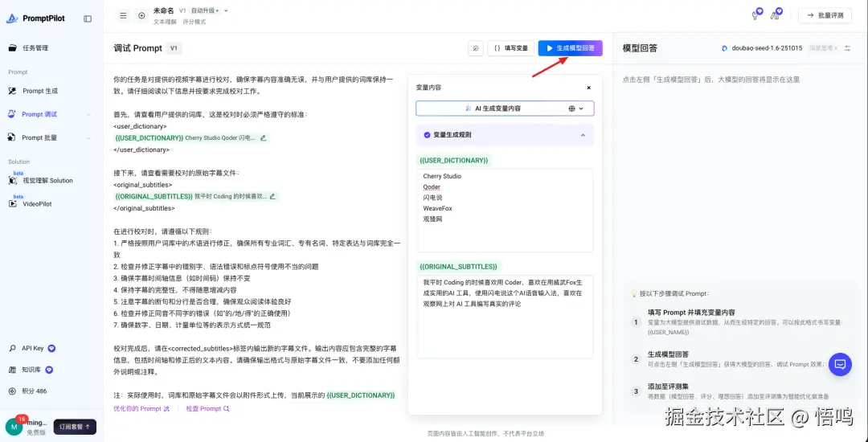This screenshot has width=868, height=442.
Task: Collapse the 变量生成规则 section
Action: pos(583,135)
